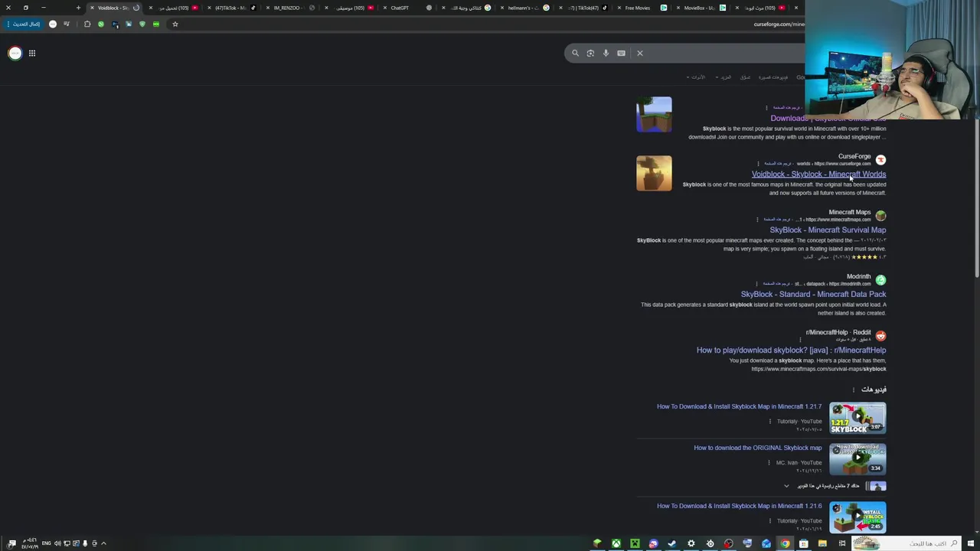The image size is (980, 551).
Task: Switch to the TikTok(47) tab
Action: click(583, 8)
